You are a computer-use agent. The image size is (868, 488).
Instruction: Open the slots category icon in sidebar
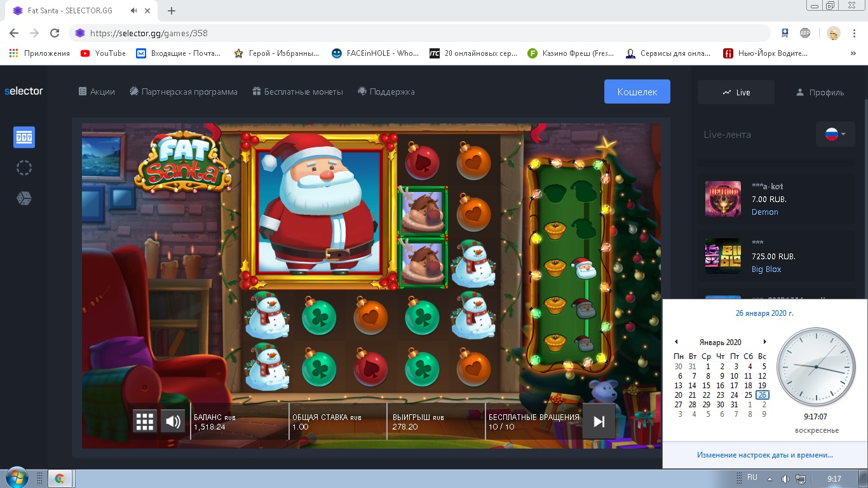tap(24, 137)
